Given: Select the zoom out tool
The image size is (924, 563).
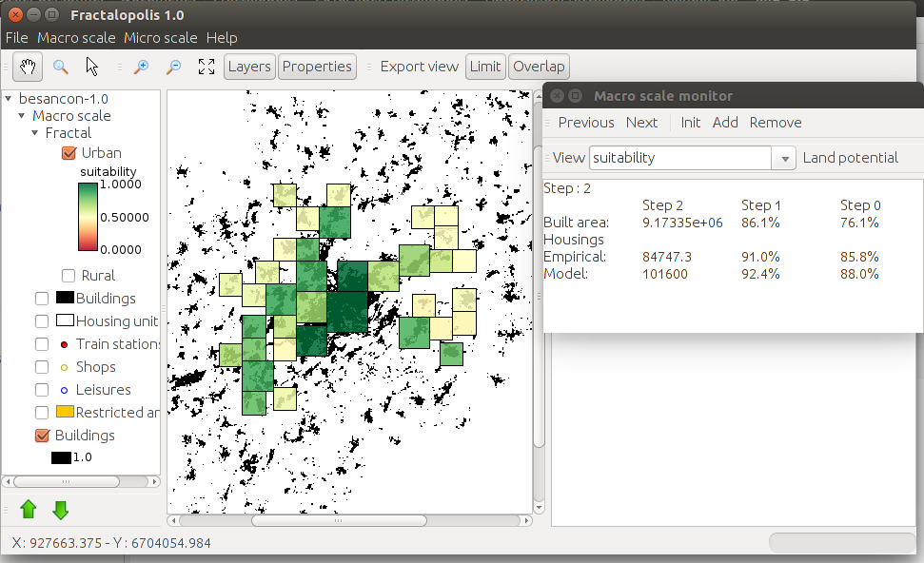Looking at the screenshot, I should click(175, 67).
